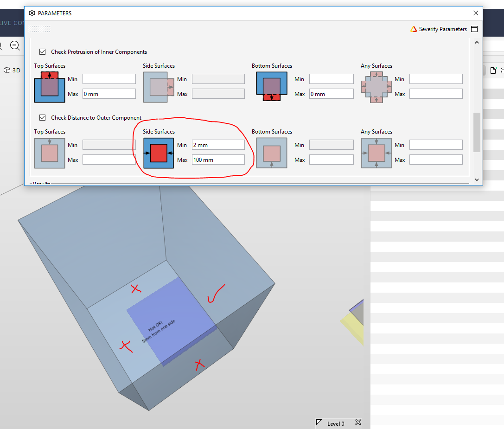Click the zoom out magnifier icon
Screen dimensions: 504x429
(15, 45)
